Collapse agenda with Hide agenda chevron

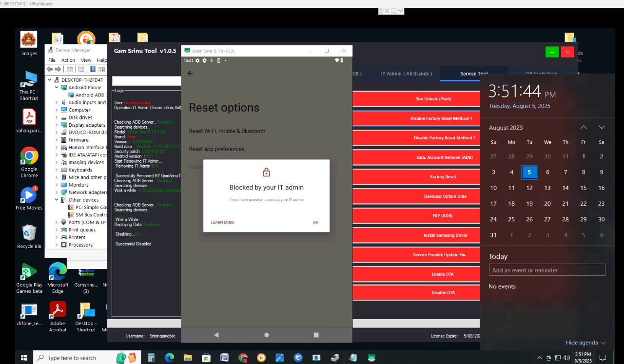(603, 343)
